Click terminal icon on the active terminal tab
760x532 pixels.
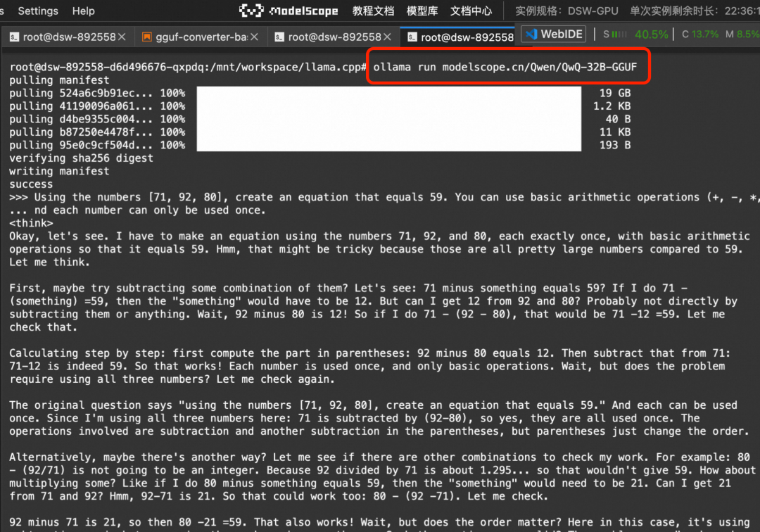point(412,37)
